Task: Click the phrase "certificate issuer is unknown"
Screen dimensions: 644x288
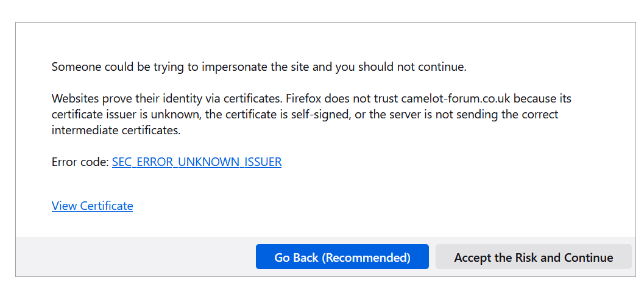Action: point(125,115)
